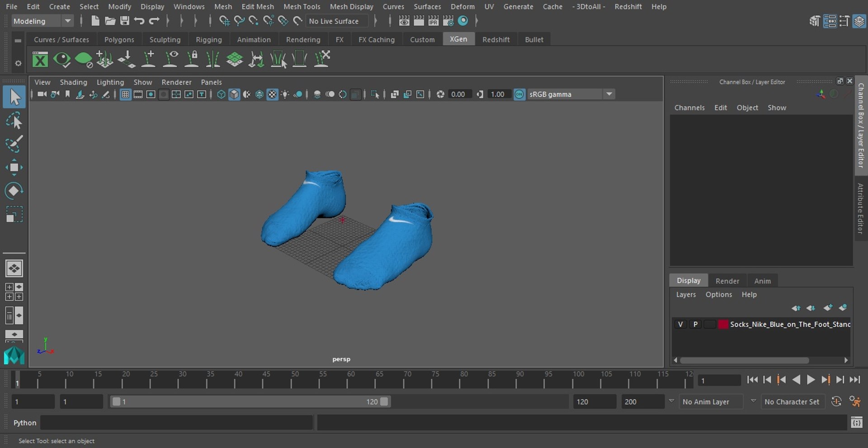Viewport: 868px width, 448px height.
Task: Expand the sRGB gamma view transform dropdown
Action: [x=609, y=94]
